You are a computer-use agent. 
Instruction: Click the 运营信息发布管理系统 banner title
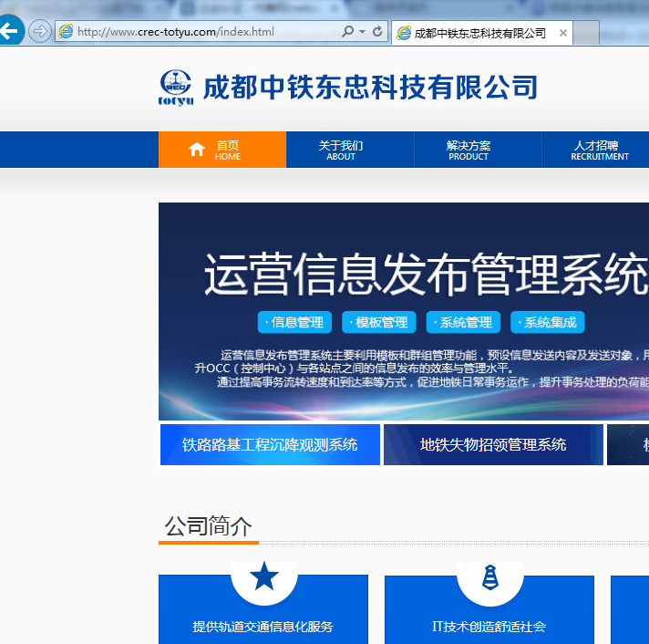(426, 274)
